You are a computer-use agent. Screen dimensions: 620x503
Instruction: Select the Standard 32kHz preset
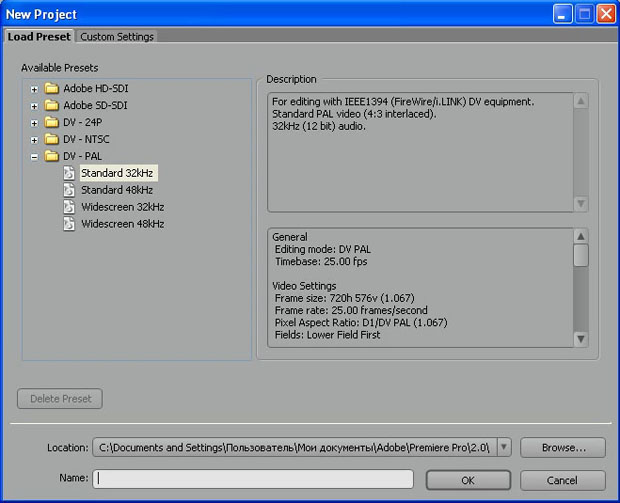coord(117,173)
